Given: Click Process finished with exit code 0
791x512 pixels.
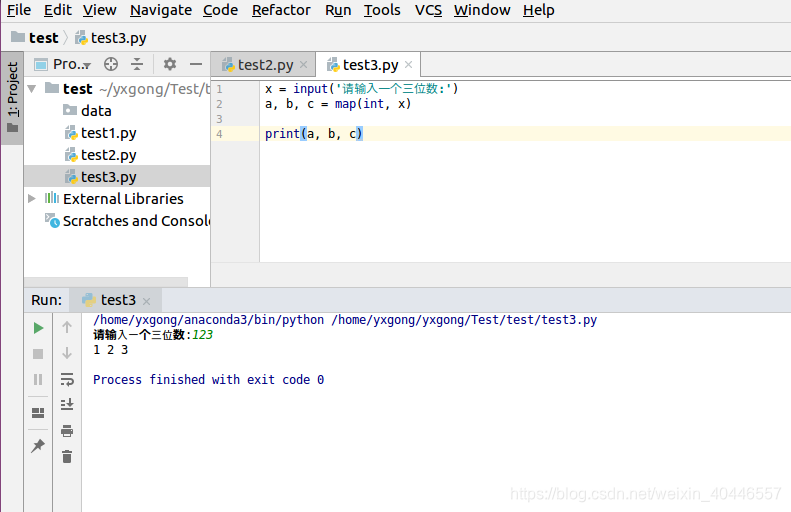Looking at the screenshot, I should tap(208, 379).
